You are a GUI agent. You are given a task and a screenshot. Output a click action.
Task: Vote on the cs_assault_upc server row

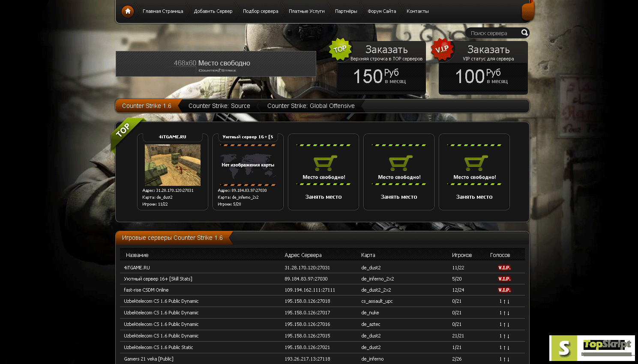(504, 301)
